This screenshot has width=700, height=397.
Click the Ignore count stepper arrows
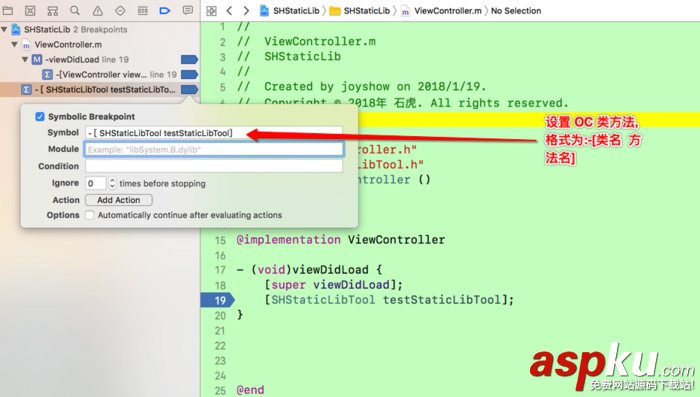click(112, 183)
